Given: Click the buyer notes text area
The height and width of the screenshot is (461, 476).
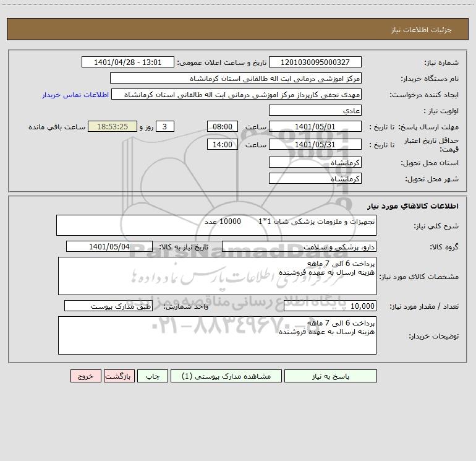Looking at the screenshot, I should 217,335.
